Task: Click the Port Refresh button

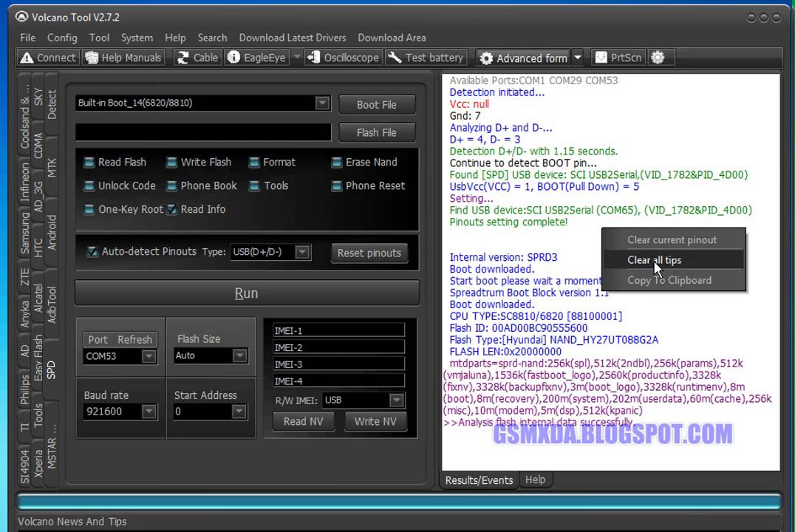Action: pyautogui.click(x=120, y=339)
